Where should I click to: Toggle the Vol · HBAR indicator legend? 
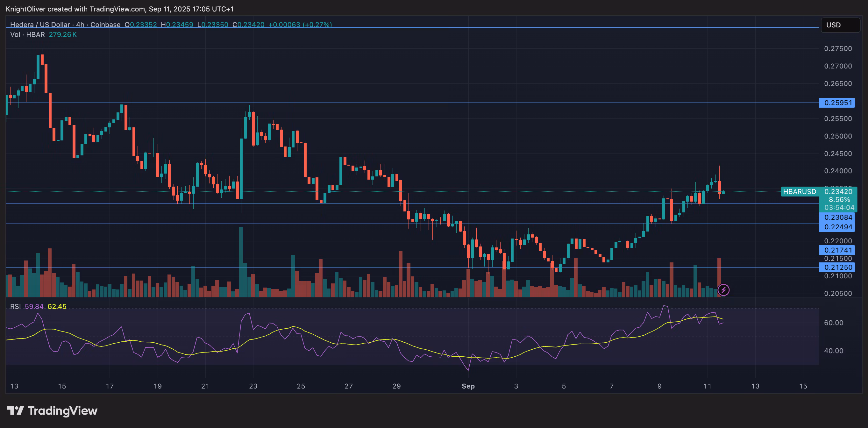pos(28,34)
